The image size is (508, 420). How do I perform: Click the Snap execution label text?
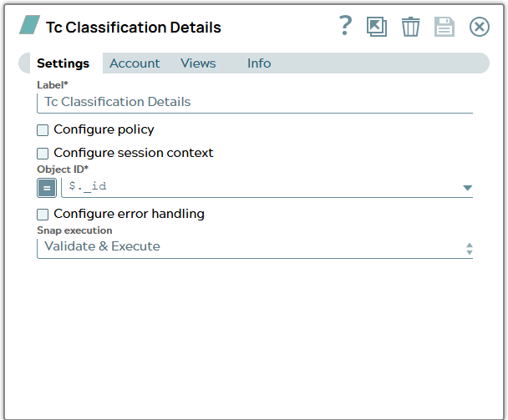click(74, 230)
